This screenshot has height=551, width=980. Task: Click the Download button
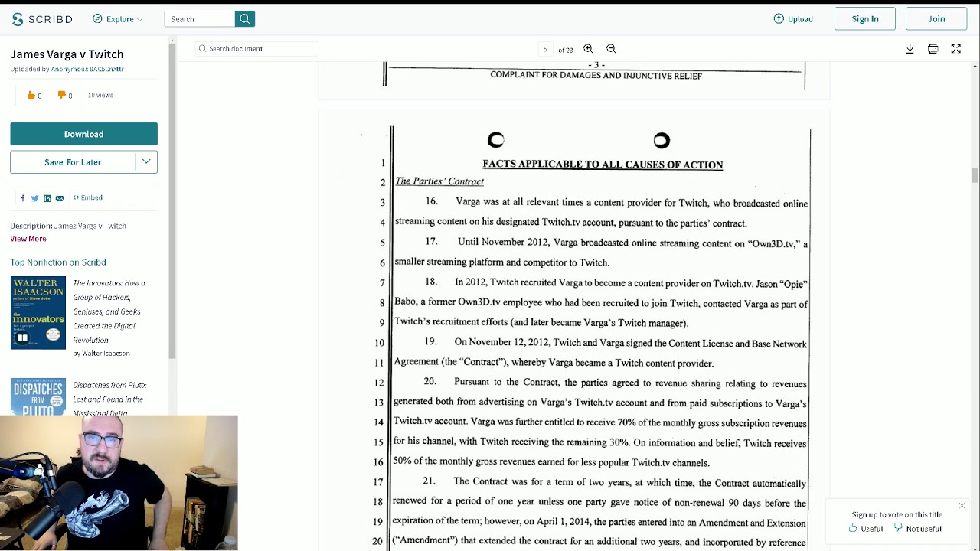tap(83, 134)
